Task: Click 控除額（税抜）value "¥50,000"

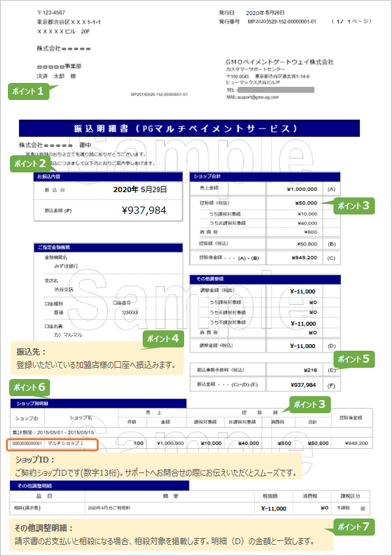Action: [306, 203]
